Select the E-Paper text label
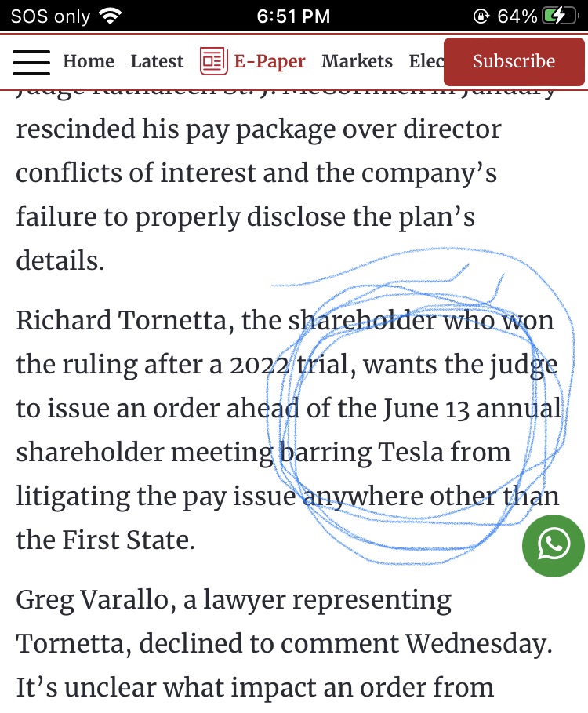 [x=270, y=61]
